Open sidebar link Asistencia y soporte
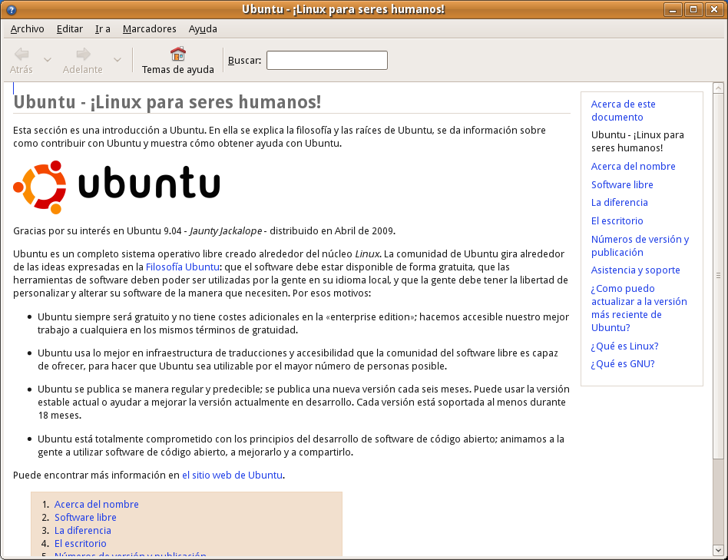This screenshot has height=560, width=728. pyautogui.click(x=636, y=270)
